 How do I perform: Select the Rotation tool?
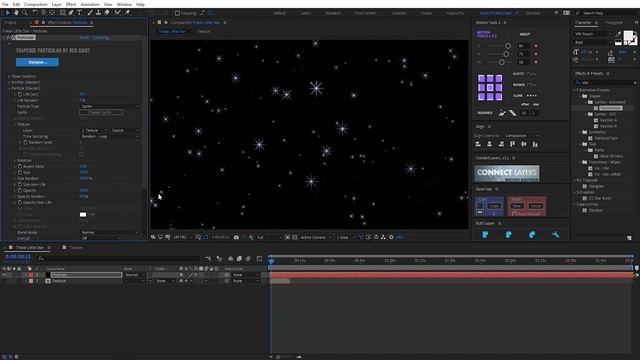pos(35,13)
